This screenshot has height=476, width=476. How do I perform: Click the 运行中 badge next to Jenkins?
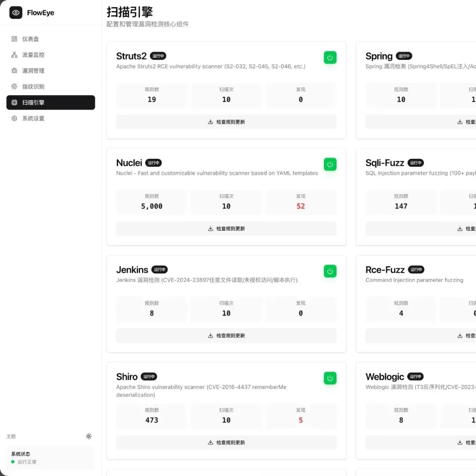point(160,270)
